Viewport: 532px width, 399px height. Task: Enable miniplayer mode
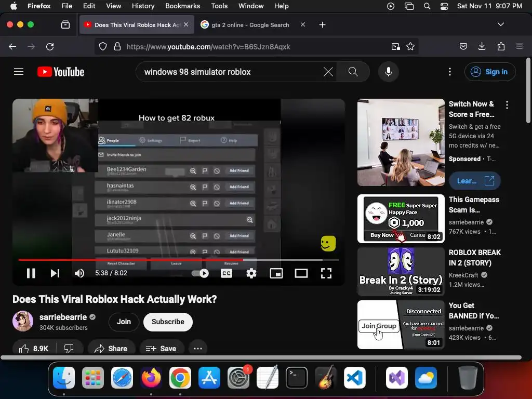click(276, 273)
